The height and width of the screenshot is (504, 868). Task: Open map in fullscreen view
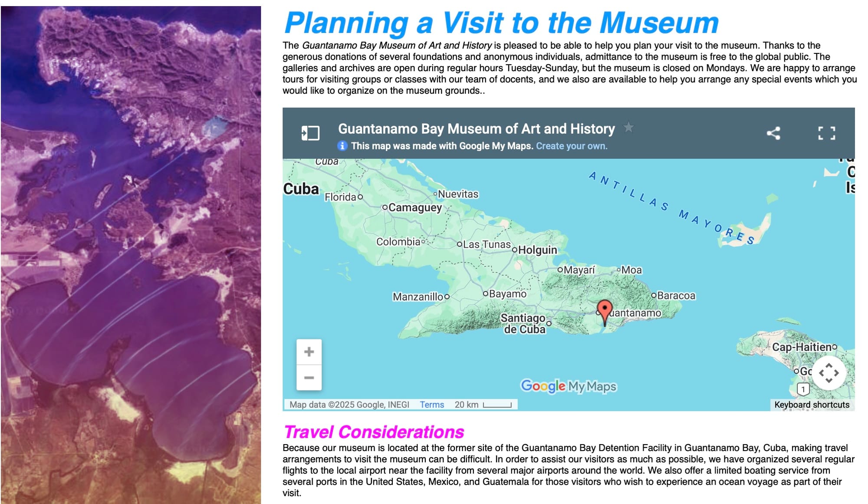pyautogui.click(x=826, y=133)
